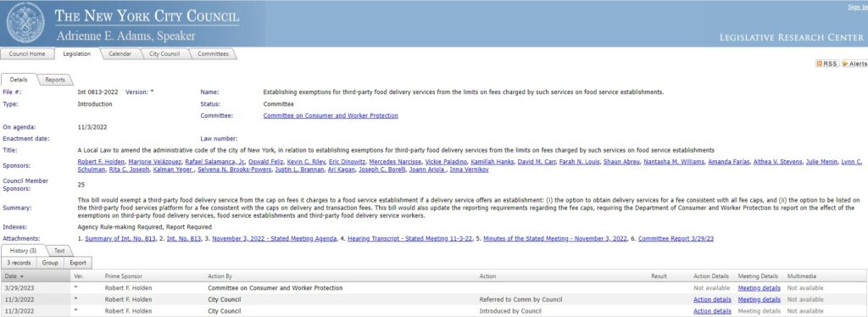The width and height of the screenshot is (868, 317).
Task: Select the Legislation tab
Action: pos(77,53)
